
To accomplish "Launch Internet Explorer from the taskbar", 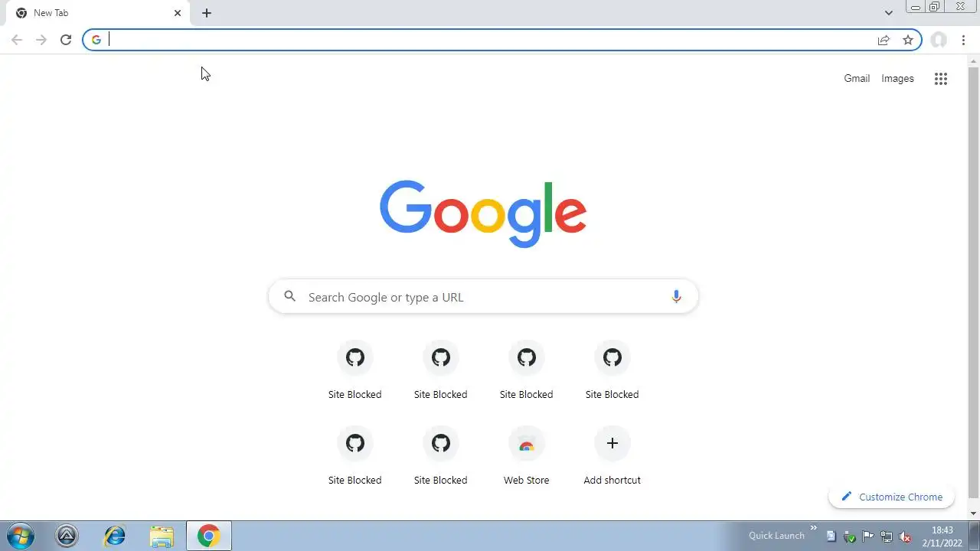I will 114,536.
